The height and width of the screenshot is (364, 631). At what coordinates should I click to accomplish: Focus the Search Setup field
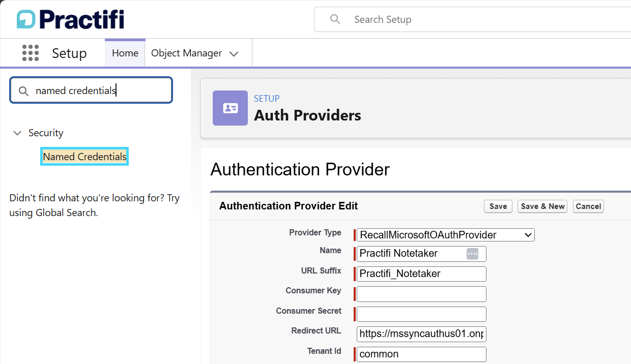coord(472,19)
